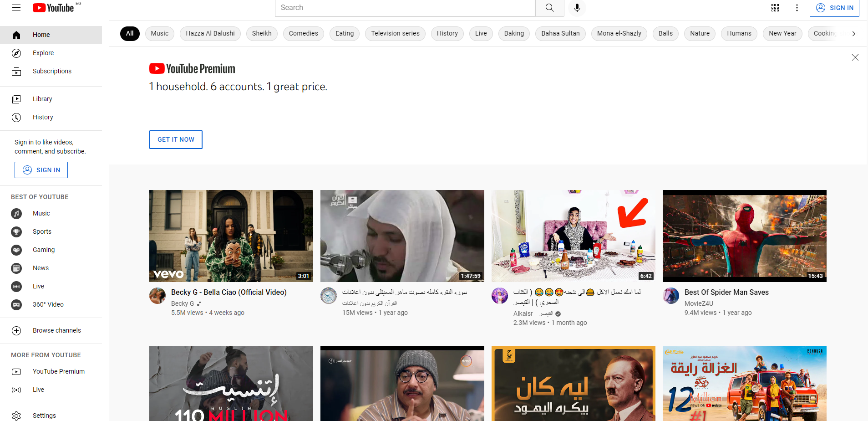Select the Comedies chip
The height and width of the screenshot is (421, 868).
(x=304, y=34)
